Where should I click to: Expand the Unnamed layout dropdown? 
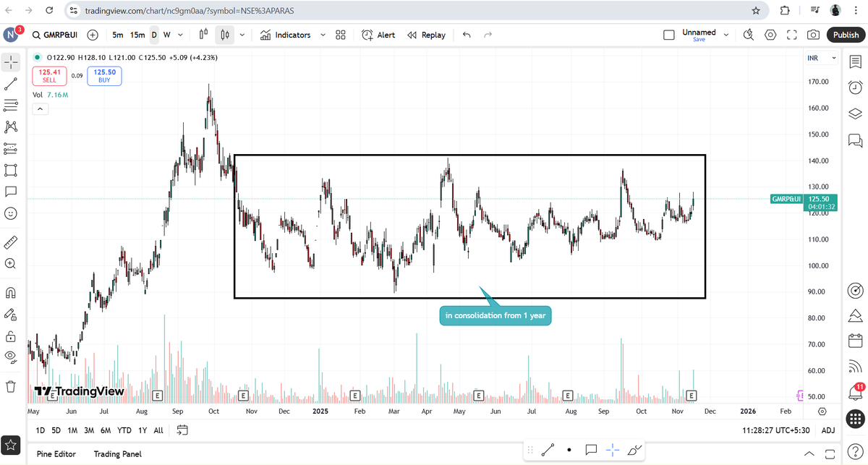pos(726,35)
